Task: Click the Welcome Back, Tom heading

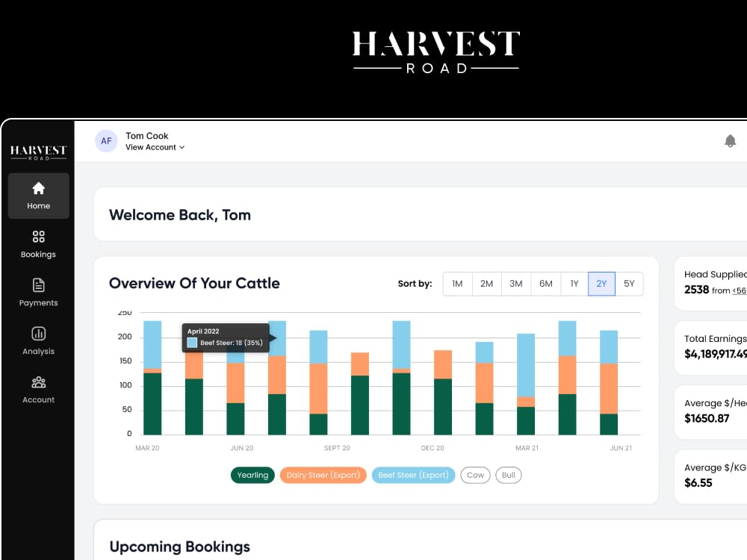Action: coord(179,215)
